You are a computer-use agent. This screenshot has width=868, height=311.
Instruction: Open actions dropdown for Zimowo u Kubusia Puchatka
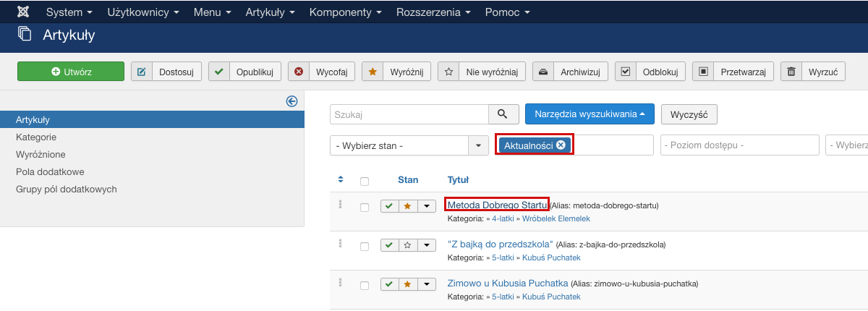427,285
